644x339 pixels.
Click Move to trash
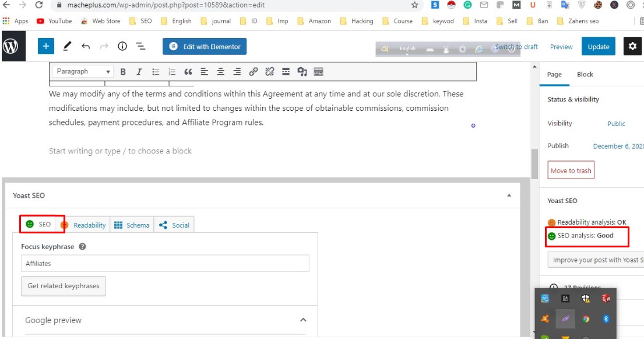[571, 170]
